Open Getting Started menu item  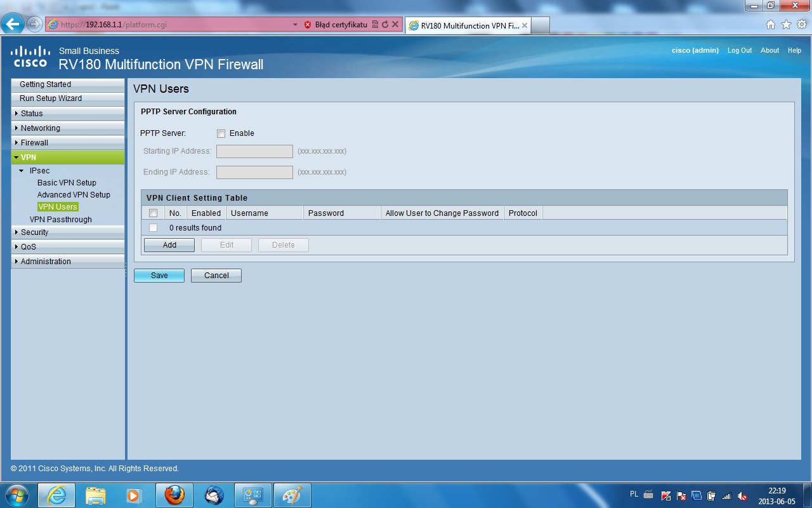point(68,84)
